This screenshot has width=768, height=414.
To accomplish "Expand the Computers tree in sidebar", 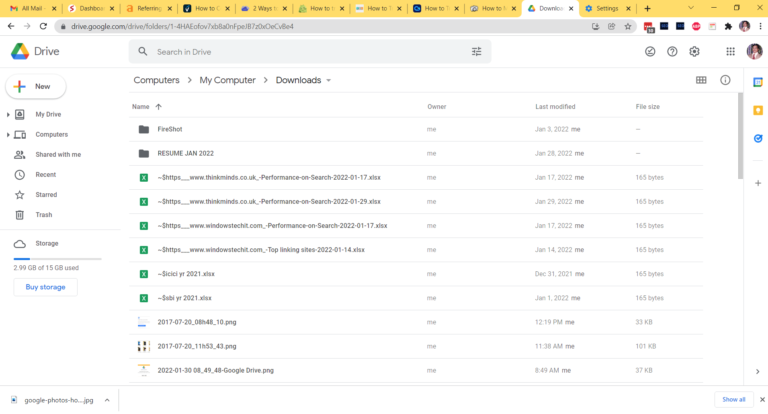I will (x=8, y=135).
